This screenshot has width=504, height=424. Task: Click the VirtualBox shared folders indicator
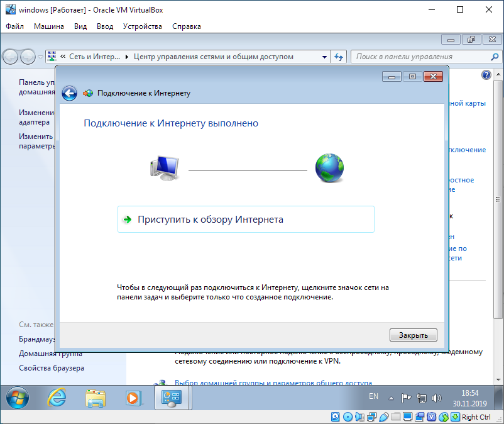click(x=396, y=417)
